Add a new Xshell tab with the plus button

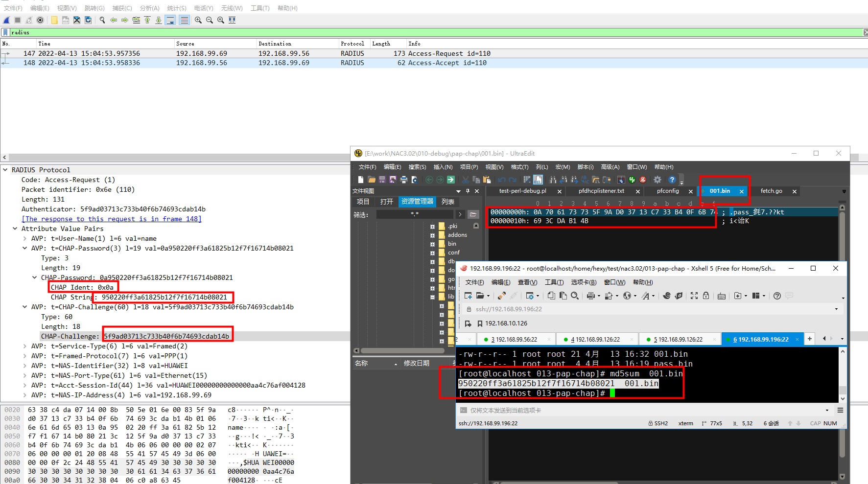coord(810,339)
